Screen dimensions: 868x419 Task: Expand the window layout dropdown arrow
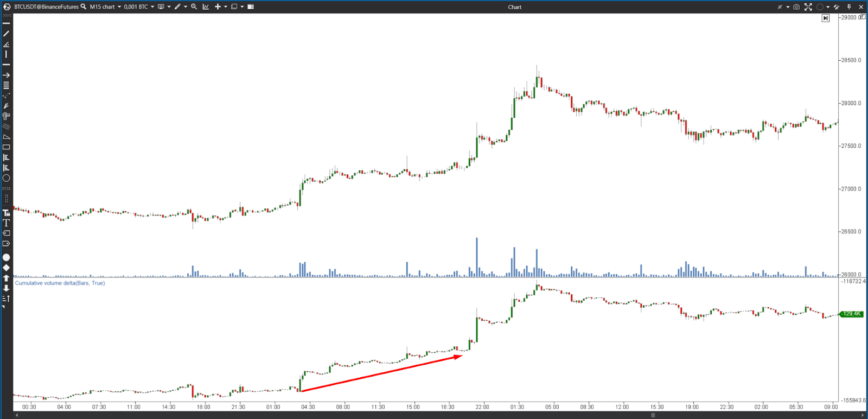pos(242,7)
